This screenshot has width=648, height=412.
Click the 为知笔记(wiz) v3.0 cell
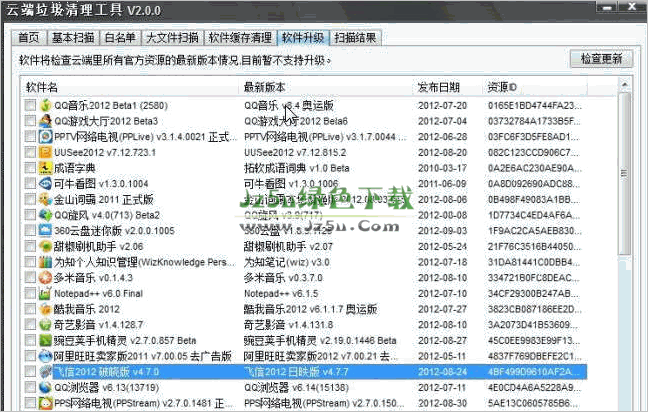click(x=286, y=262)
